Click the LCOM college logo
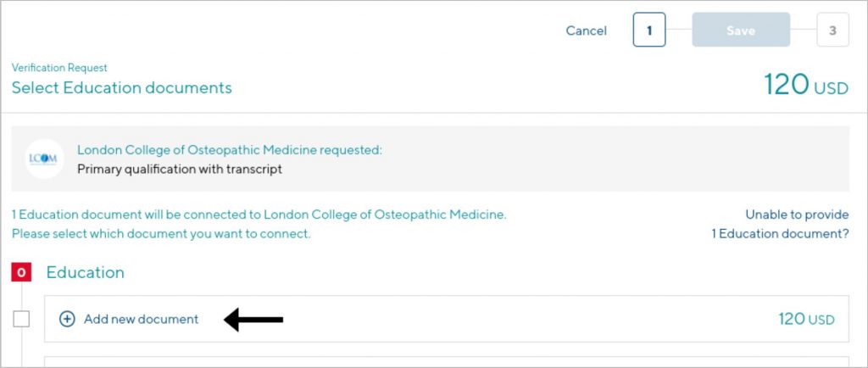The image size is (868, 368). 44,159
